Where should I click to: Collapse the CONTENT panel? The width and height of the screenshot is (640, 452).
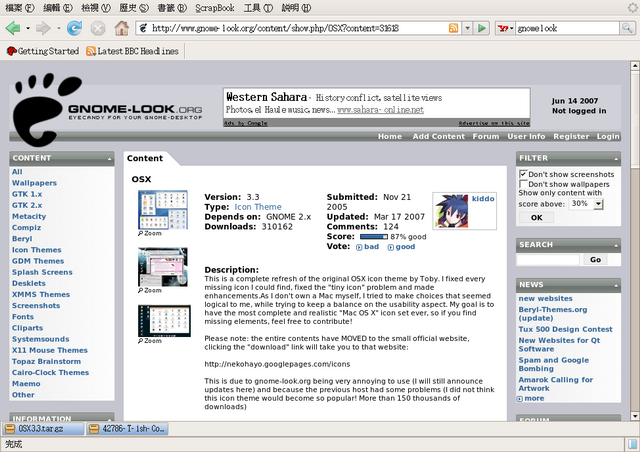point(109,158)
